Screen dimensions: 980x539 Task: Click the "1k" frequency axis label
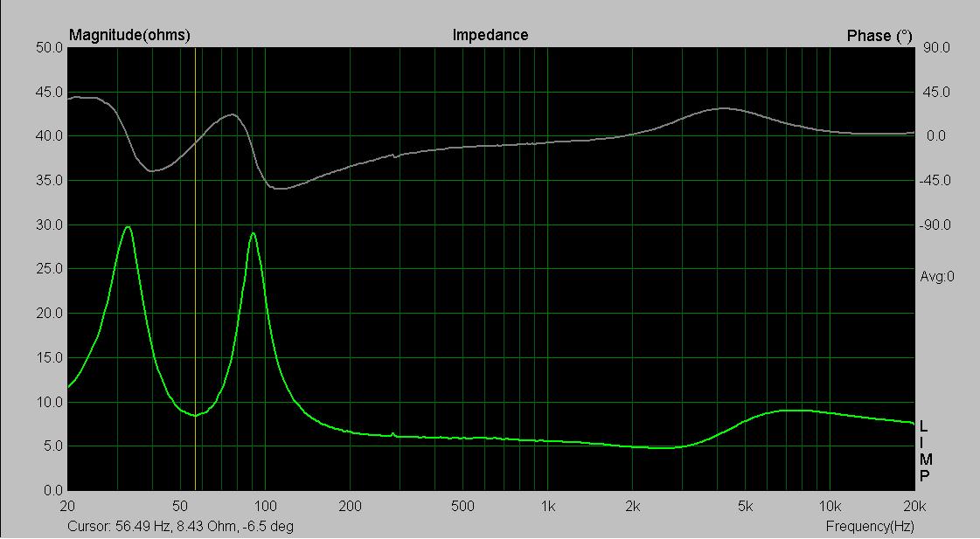click(547, 507)
